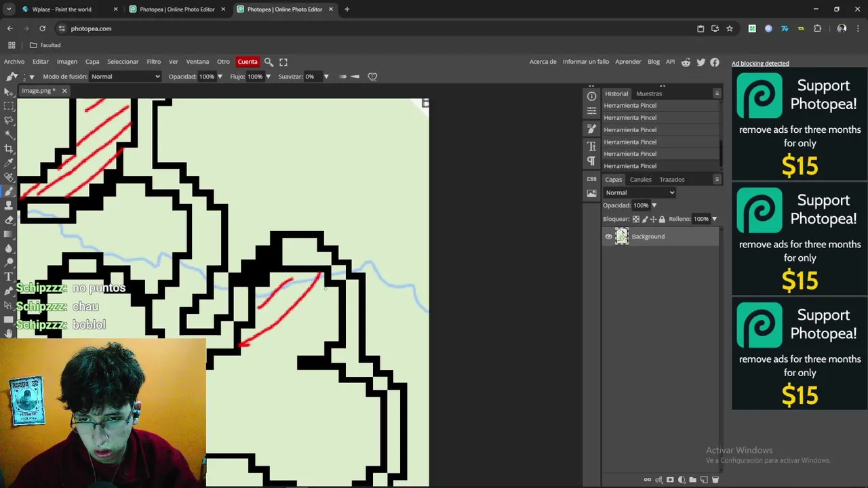
Task: Open the Archivo menu
Action: pos(14,62)
